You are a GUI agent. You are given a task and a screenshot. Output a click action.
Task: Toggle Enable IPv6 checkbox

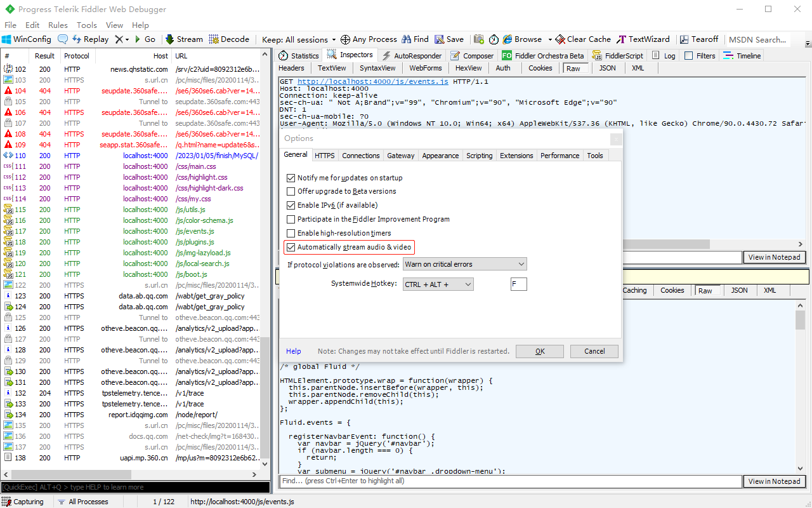pos(291,205)
